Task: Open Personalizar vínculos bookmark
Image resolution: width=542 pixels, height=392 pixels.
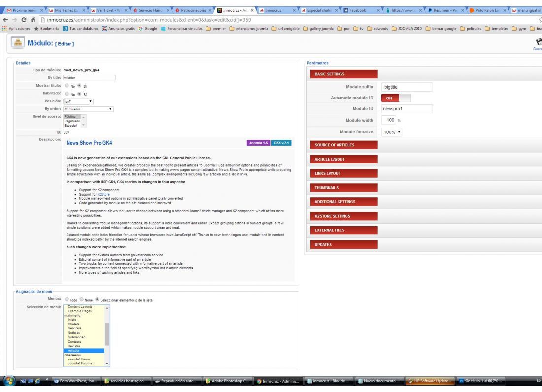Action: pos(181,29)
